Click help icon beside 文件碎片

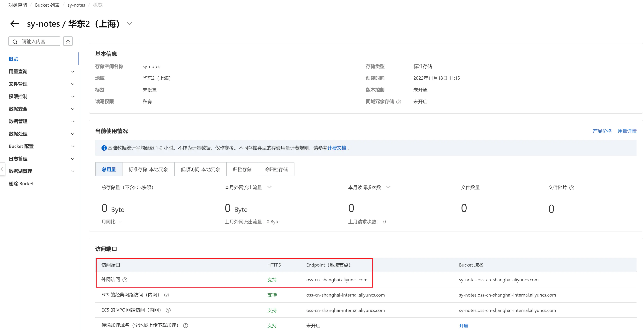[x=572, y=188]
